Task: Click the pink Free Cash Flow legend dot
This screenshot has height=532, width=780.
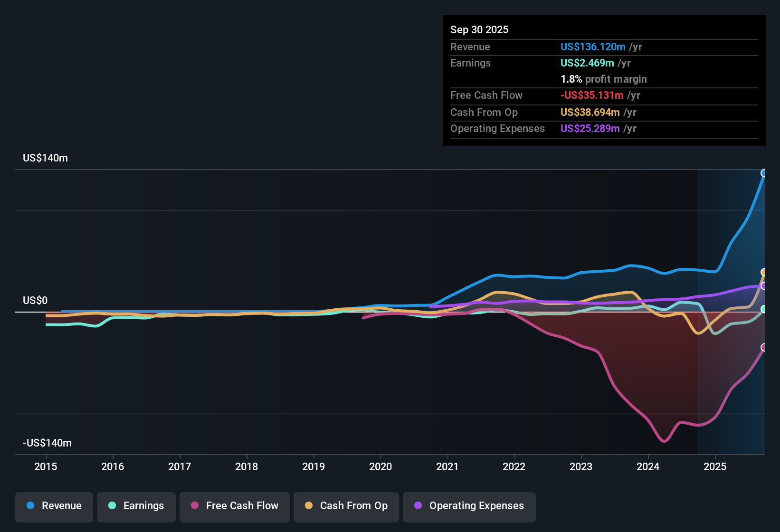Action: pyautogui.click(x=194, y=506)
